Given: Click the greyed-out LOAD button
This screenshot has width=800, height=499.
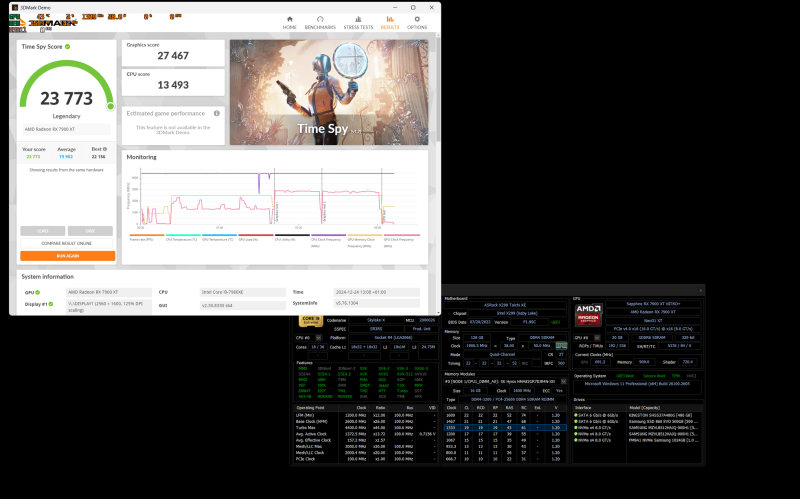Looking at the screenshot, I should (x=43, y=231).
